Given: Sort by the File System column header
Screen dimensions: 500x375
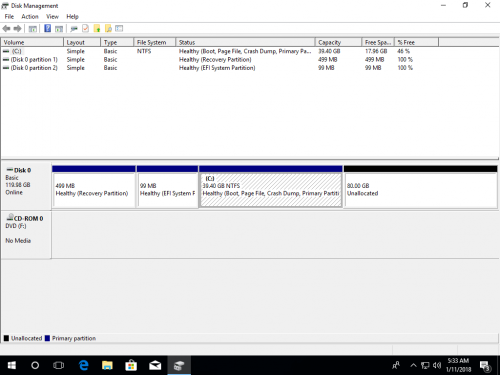Looking at the screenshot, I should pos(155,42).
